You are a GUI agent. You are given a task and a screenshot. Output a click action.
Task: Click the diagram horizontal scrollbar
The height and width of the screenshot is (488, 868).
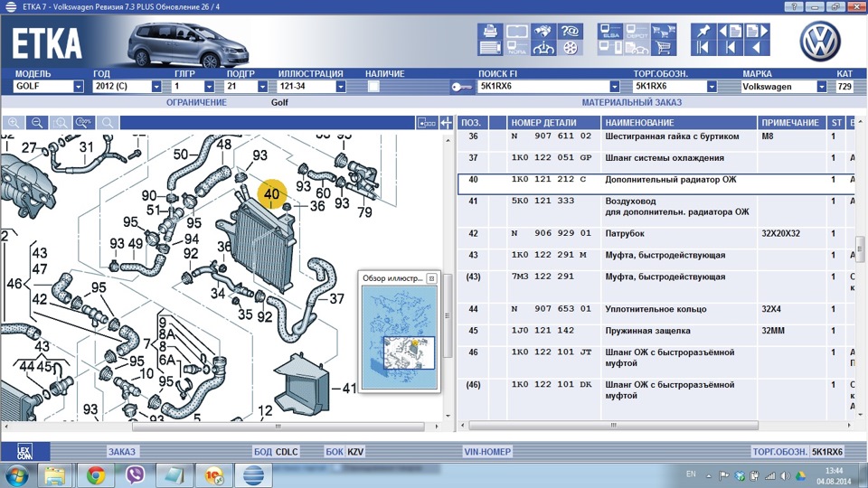pos(278,426)
